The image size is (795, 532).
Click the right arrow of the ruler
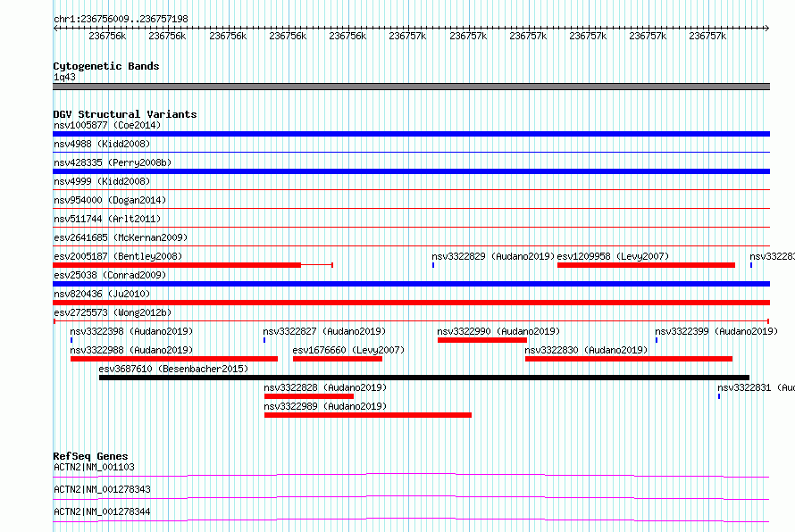767,28
